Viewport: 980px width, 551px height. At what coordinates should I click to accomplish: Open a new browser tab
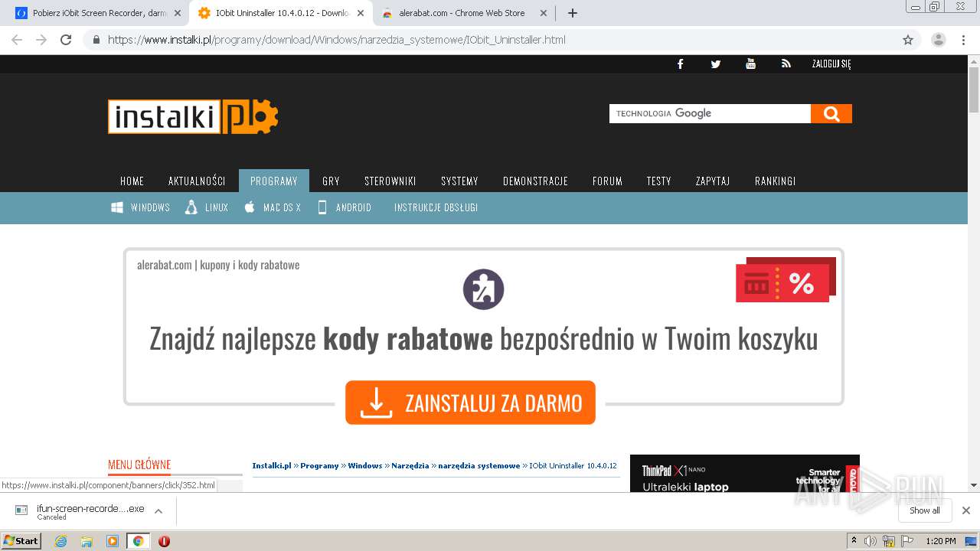tap(572, 13)
